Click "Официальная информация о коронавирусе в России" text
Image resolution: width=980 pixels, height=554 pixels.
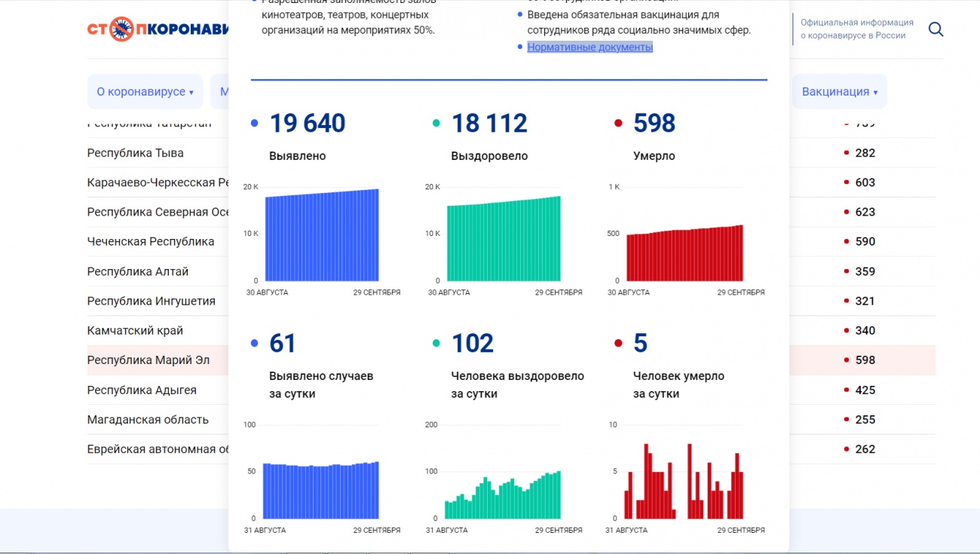click(x=856, y=29)
